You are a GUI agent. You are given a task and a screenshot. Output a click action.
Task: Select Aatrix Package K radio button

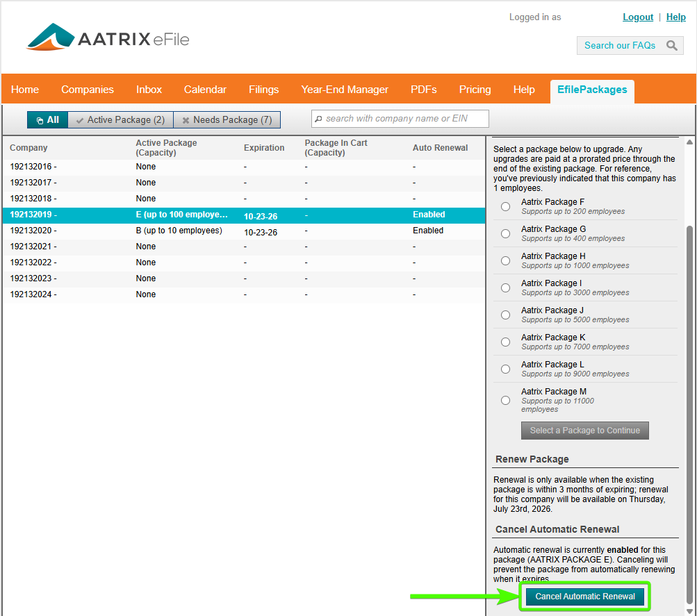[x=505, y=342]
